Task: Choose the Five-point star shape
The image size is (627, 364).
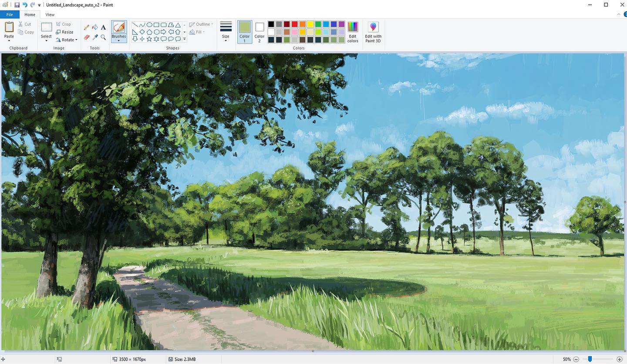Action: [149, 39]
